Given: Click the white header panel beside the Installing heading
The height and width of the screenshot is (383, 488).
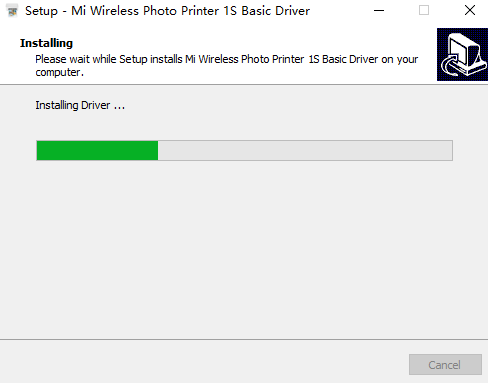Looking at the screenshot, I should point(253,42).
